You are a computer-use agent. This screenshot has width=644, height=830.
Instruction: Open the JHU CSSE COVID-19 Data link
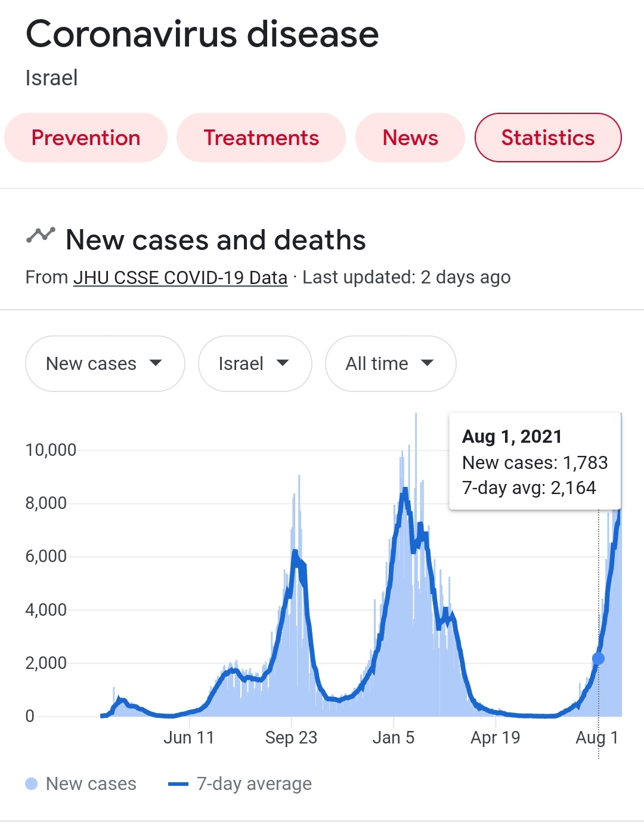tap(180, 277)
